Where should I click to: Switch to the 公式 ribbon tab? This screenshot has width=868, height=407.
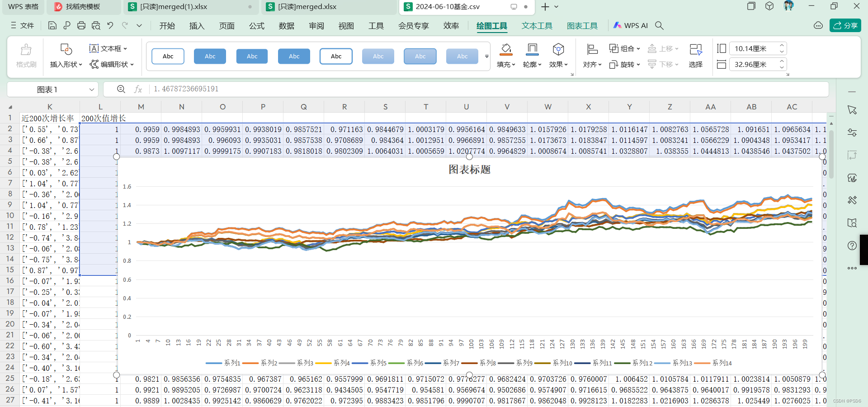(x=256, y=26)
